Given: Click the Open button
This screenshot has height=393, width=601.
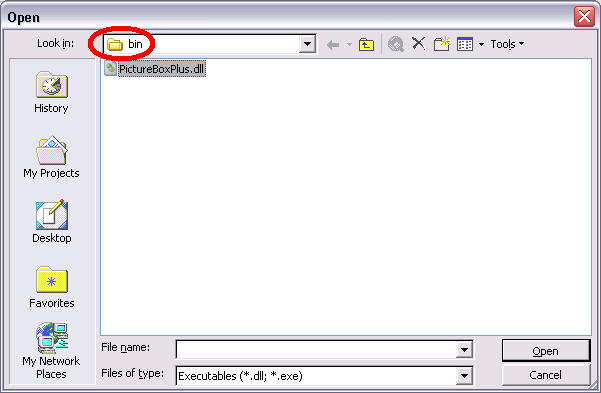Looking at the screenshot, I should [546, 350].
